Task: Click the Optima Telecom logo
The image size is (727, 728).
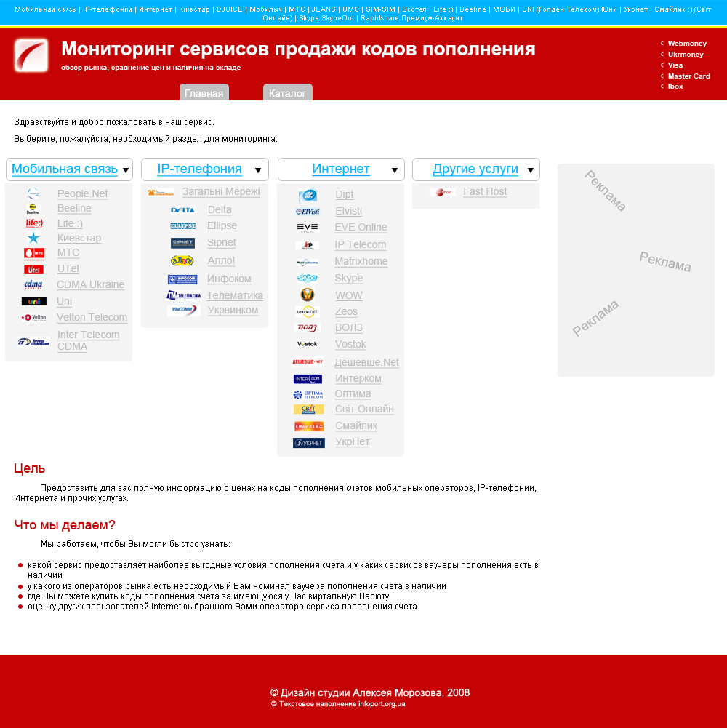Action: 308,395
